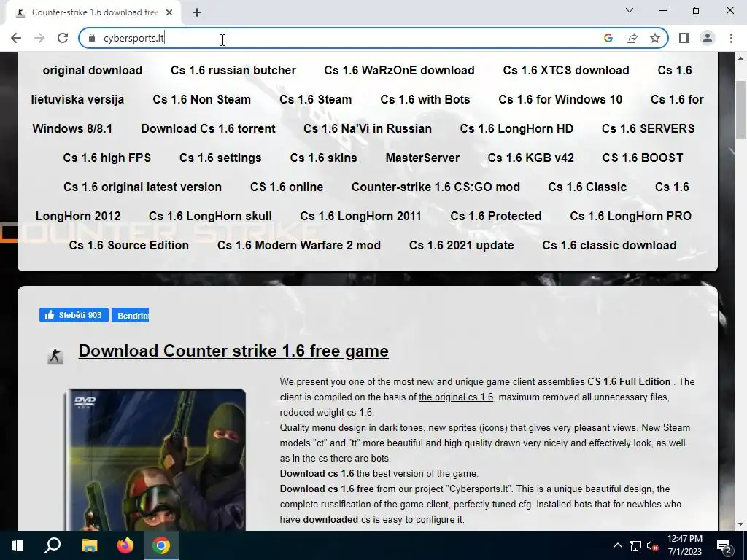Open the game DVD cover image

(155, 460)
